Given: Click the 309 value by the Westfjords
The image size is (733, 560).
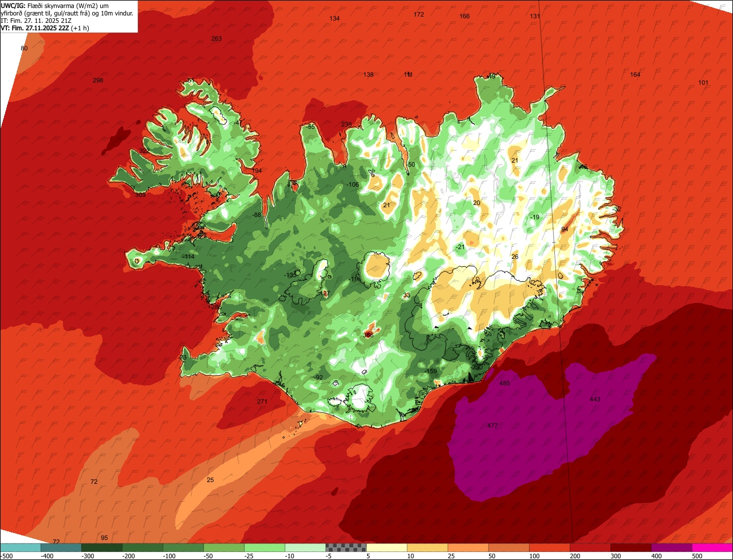Looking at the screenshot, I should pos(140,195).
